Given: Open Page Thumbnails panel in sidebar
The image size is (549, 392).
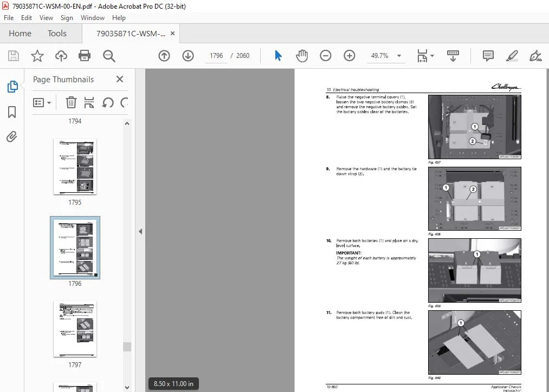Looking at the screenshot, I should 12,87.
